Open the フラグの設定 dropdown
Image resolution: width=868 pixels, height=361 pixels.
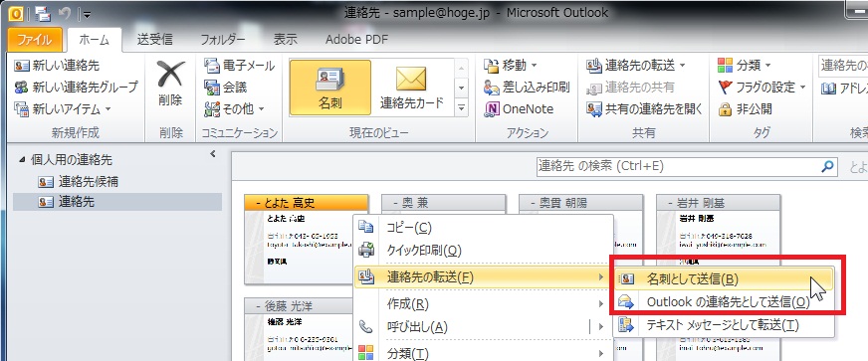point(761,88)
